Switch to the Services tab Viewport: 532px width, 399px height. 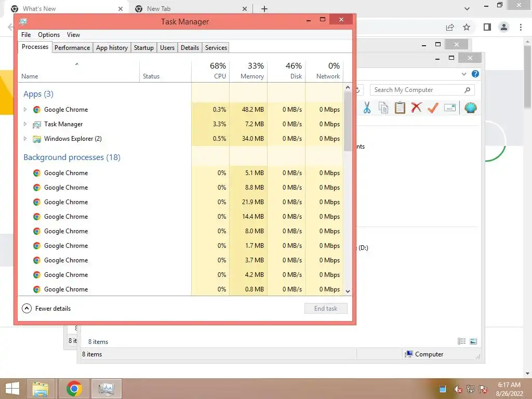pyautogui.click(x=216, y=47)
